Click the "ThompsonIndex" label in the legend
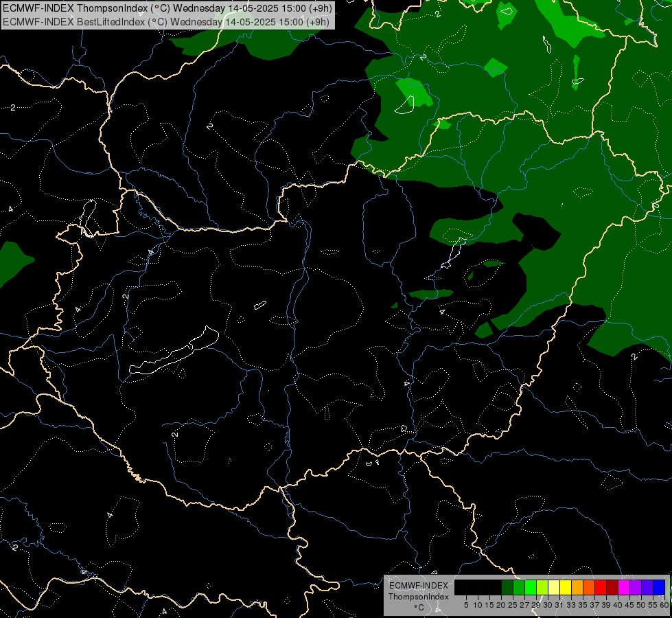Screen dimensions: 672x618 click(x=419, y=597)
